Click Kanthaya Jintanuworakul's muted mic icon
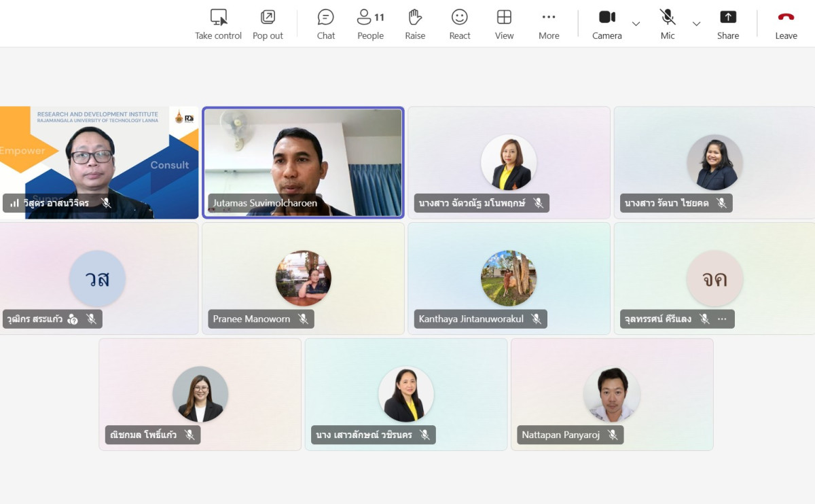The image size is (815, 504). [x=536, y=319]
